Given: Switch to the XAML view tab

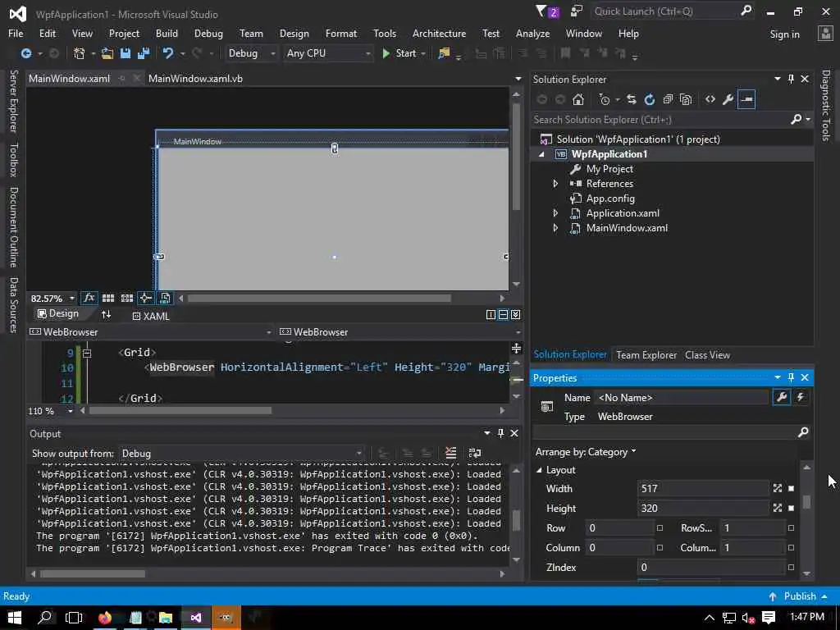Looking at the screenshot, I should pos(151,316).
